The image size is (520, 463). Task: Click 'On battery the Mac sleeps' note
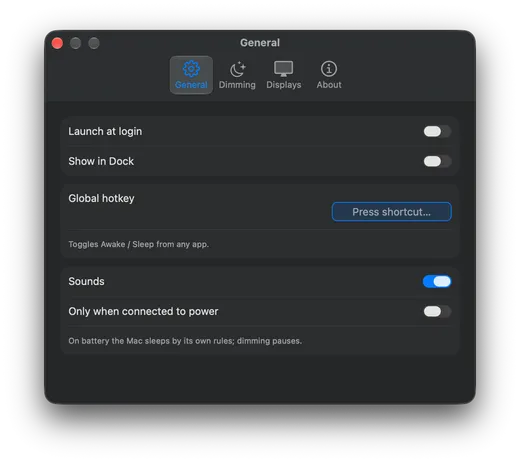click(185, 341)
